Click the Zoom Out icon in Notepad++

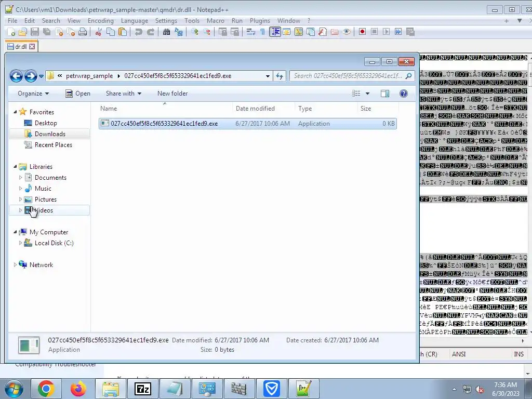207,32
